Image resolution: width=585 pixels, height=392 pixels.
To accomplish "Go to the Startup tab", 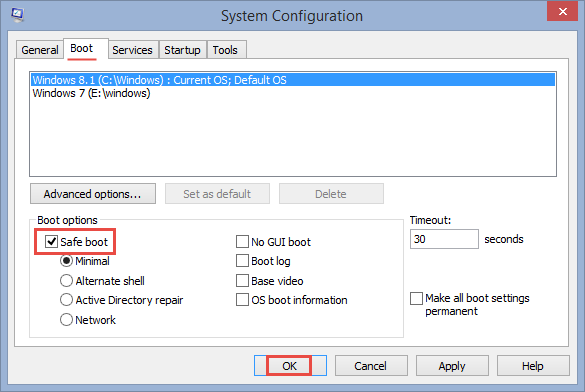I will pos(182,50).
